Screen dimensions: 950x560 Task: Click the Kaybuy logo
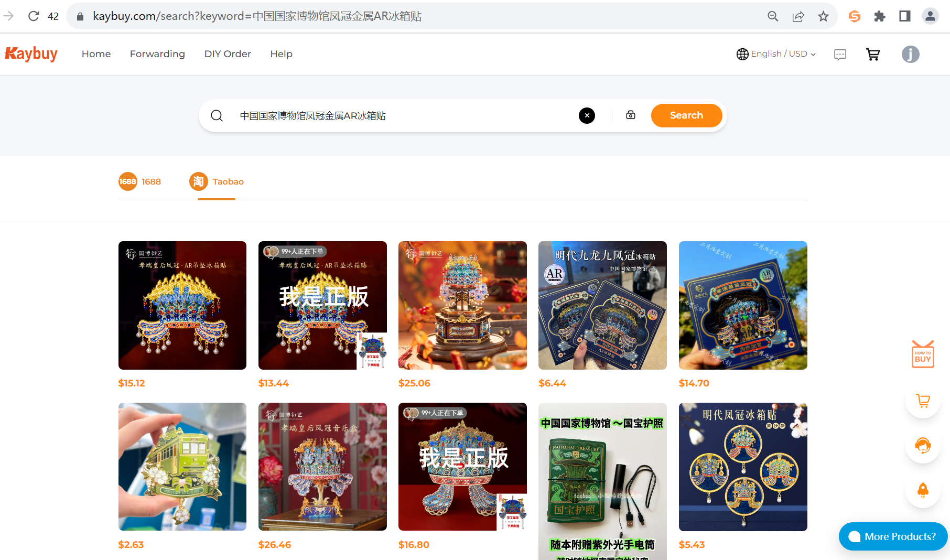click(31, 54)
